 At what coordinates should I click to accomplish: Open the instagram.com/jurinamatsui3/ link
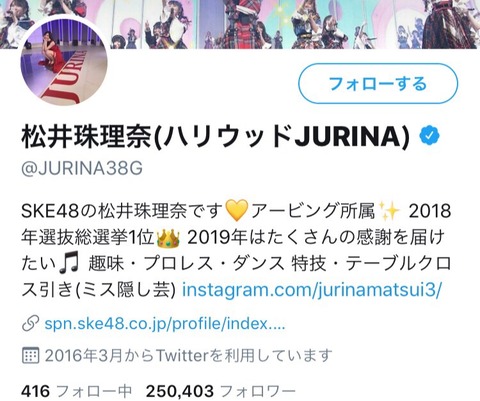pyautogui.click(x=312, y=290)
